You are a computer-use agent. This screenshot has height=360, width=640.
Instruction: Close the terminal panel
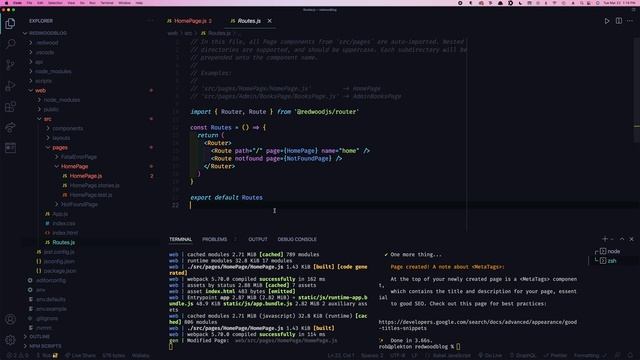tap(631, 239)
